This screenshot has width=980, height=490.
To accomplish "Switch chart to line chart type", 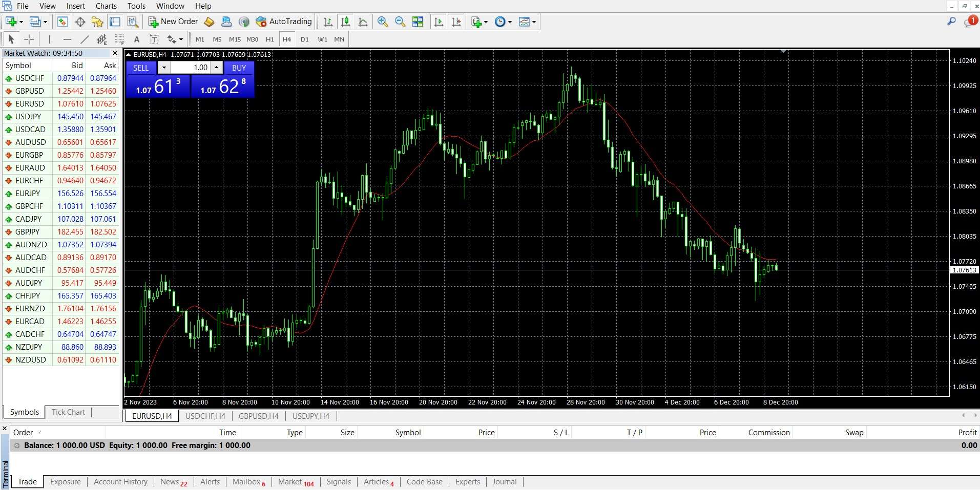I will coord(363,22).
